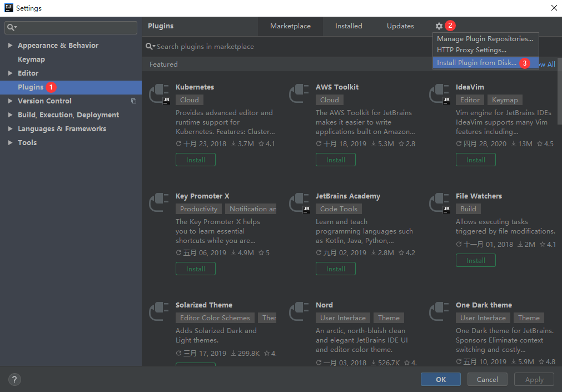
Task: Install the JetBrains Academy plugin
Action: point(336,269)
